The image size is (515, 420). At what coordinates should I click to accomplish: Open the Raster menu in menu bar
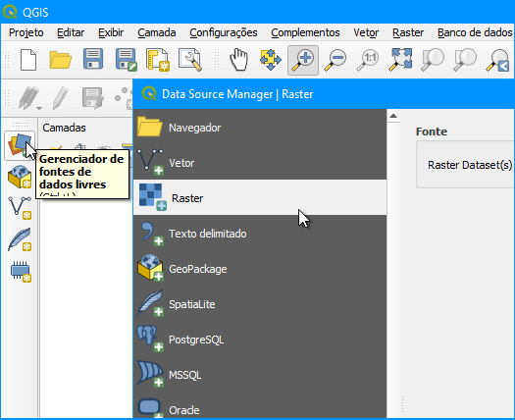pyautogui.click(x=408, y=32)
